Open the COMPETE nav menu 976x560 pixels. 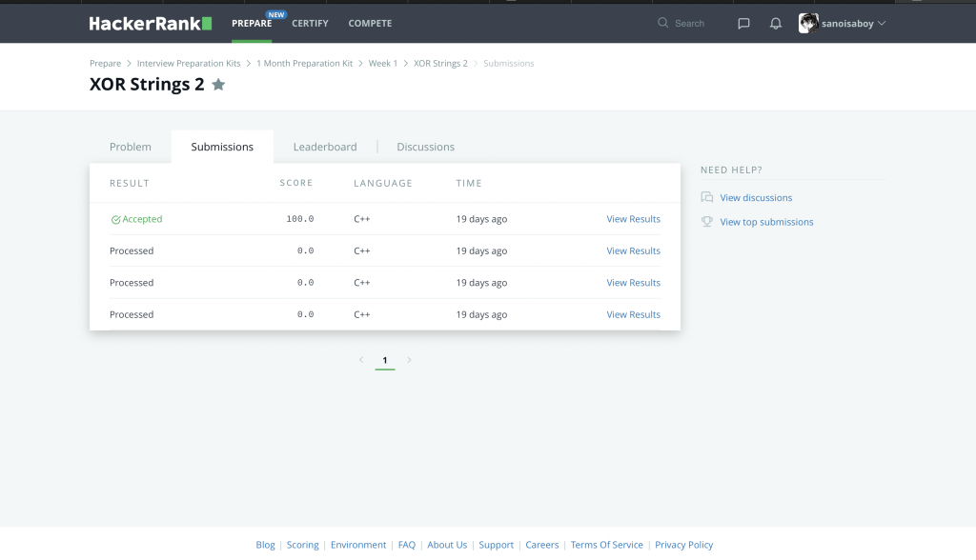370,24
